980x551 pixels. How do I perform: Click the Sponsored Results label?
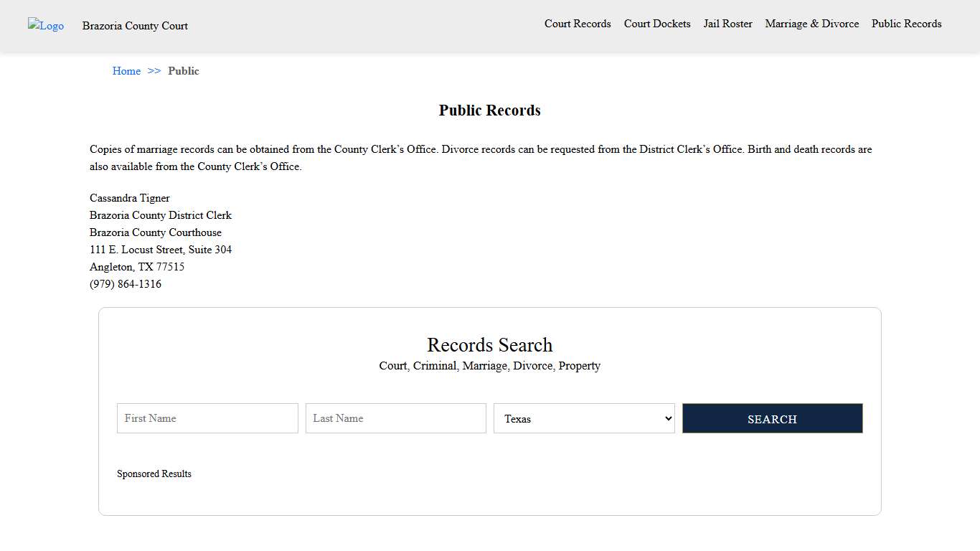pos(154,474)
